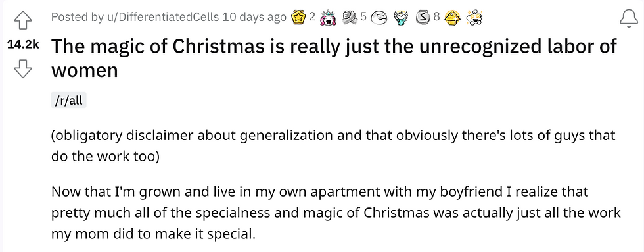644x252 pixels.
Task: Downvote the post with the down arrow
Action: (x=23, y=69)
